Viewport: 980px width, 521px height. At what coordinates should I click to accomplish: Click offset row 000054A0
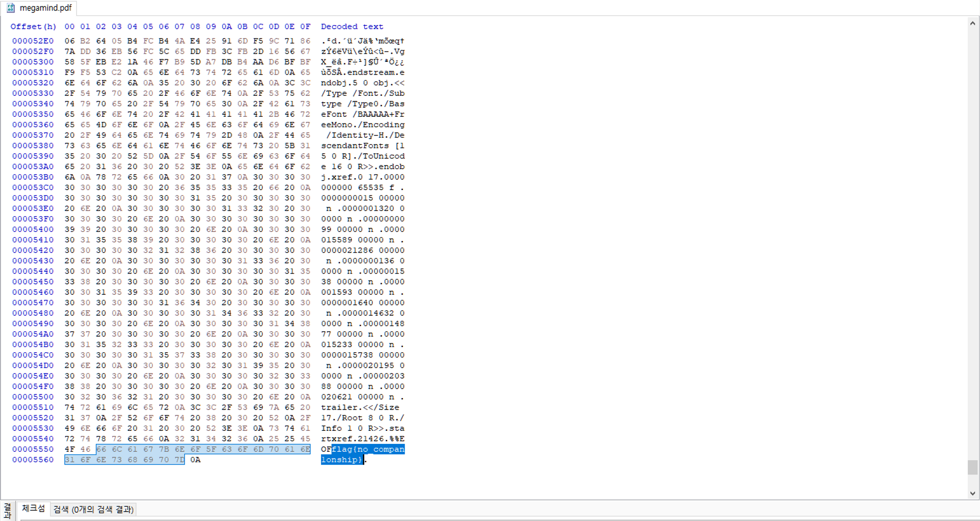pos(33,334)
